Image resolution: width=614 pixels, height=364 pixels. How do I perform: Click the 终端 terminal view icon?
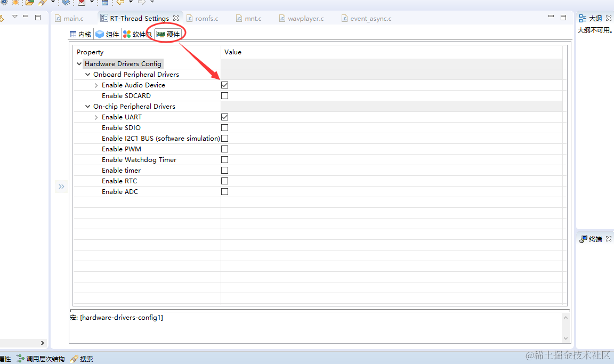pyautogui.click(x=583, y=239)
